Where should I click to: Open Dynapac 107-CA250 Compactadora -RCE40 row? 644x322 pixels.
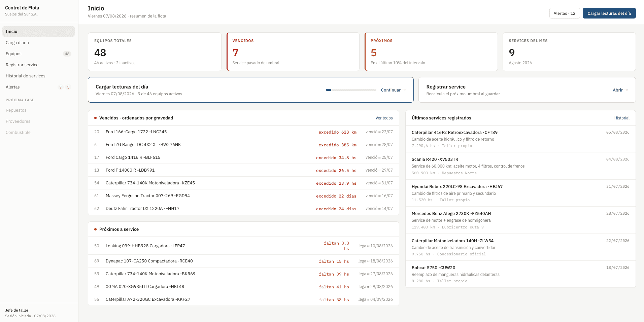pos(243,261)
